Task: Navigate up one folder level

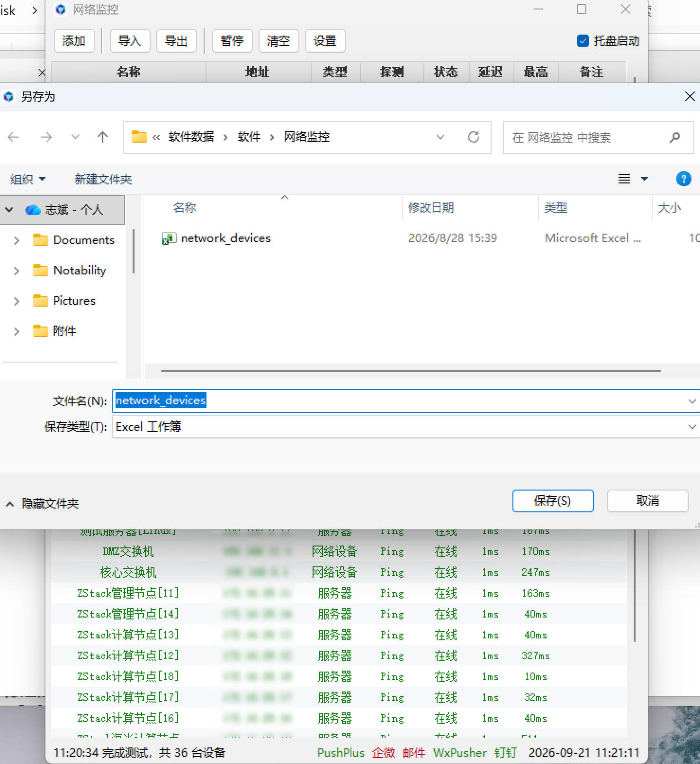Action: point(103,137)
